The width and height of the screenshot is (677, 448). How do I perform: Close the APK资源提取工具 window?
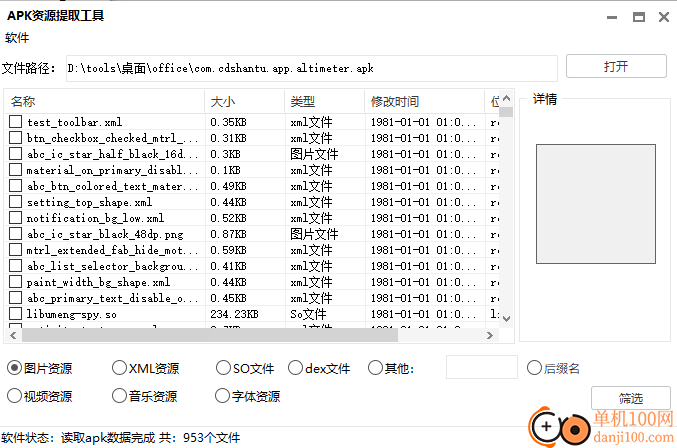664,17
